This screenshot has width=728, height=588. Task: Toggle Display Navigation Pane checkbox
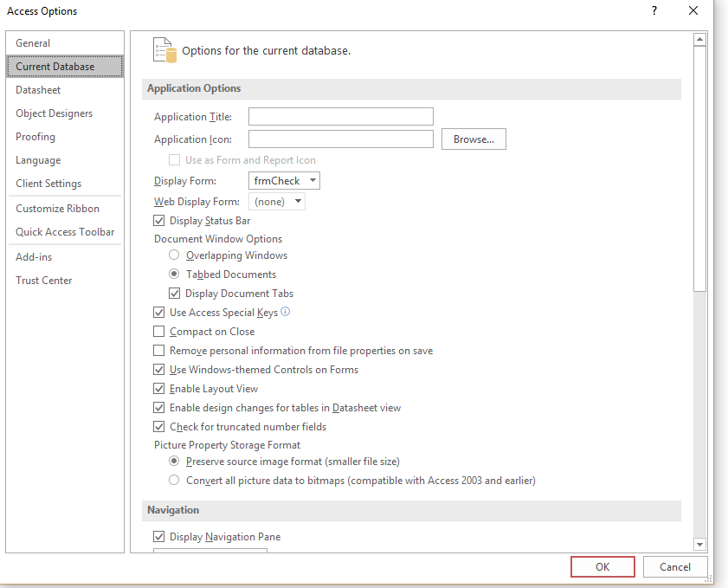[158, 536]
